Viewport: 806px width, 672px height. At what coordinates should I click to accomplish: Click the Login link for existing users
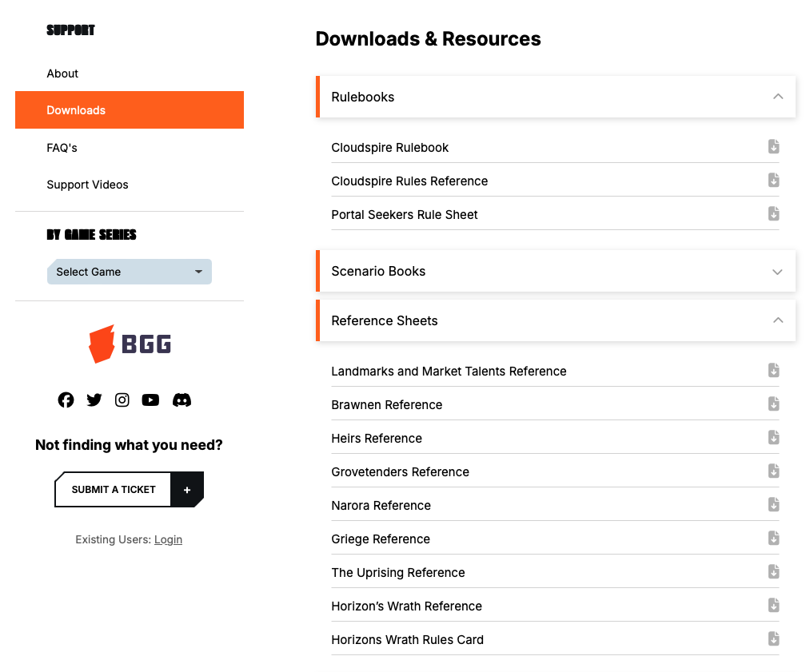click(168, 539)
